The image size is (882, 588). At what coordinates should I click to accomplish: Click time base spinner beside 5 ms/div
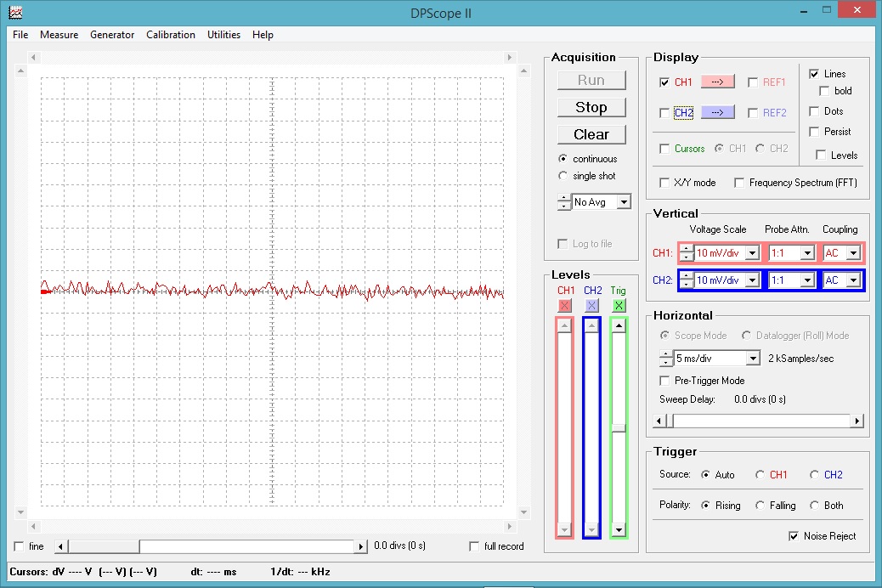(666, 359)
